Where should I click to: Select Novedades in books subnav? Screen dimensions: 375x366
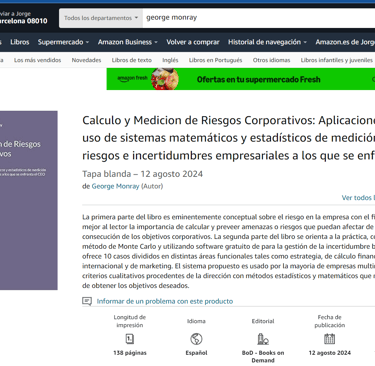tap(86, 60)
